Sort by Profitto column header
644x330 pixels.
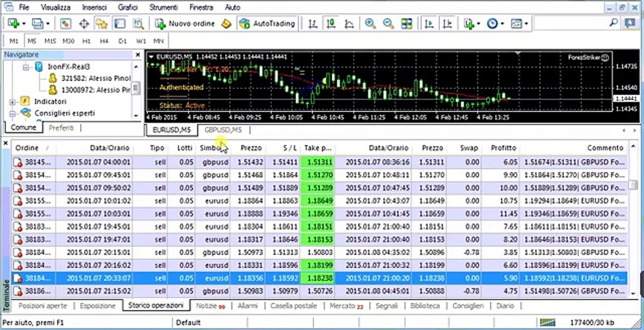504,148
